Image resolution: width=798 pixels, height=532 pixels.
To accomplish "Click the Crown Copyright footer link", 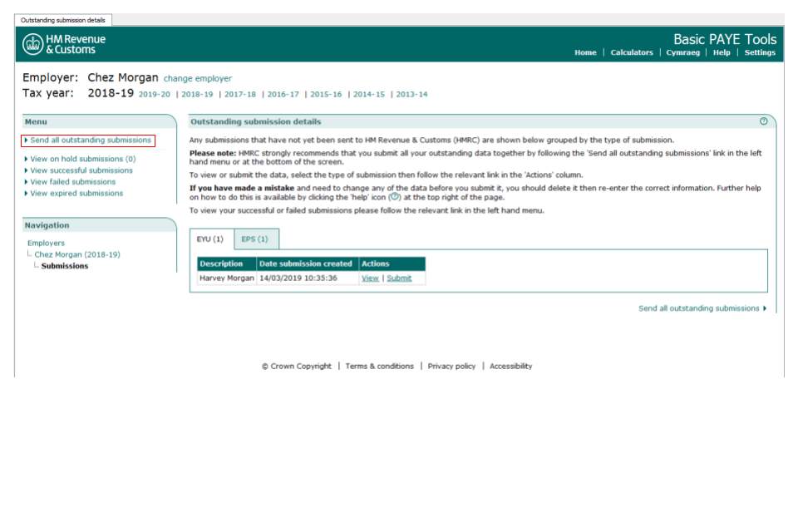I will pyautogui.click(x=296, y=366).
